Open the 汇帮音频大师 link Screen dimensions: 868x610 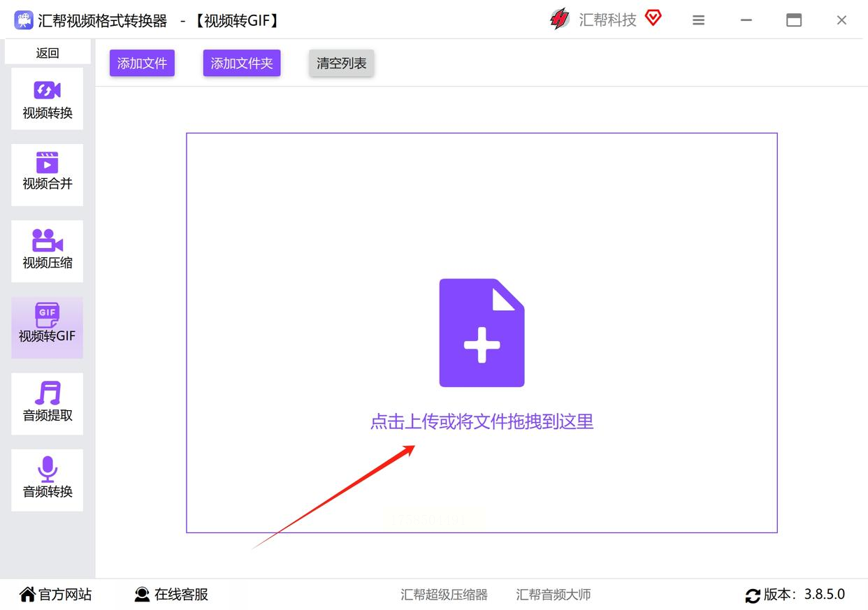(x=554, y=595)
